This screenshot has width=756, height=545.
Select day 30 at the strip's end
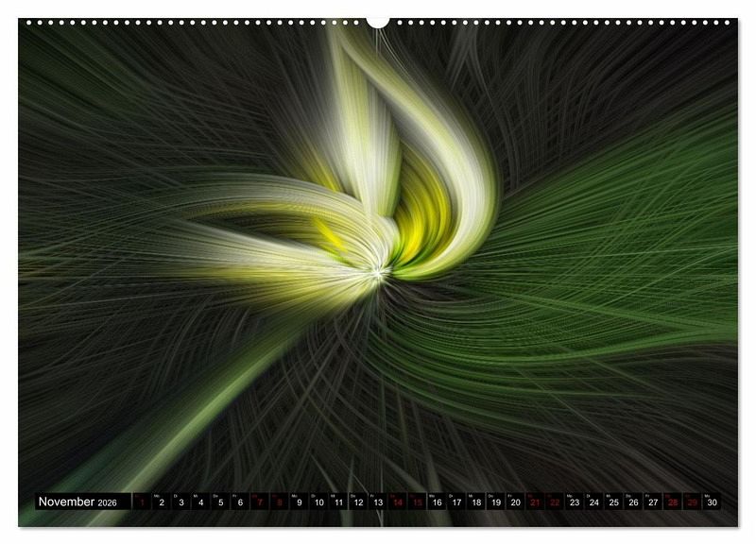tap(712, 502)
